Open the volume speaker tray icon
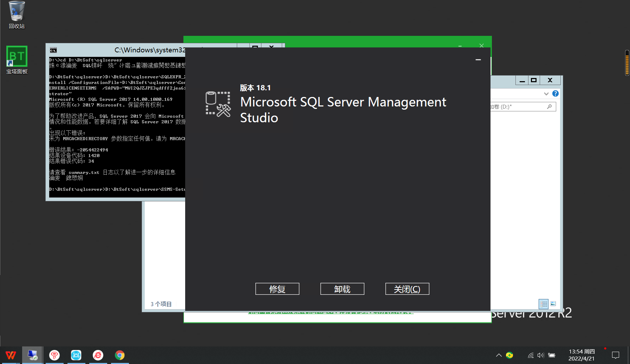The height and width of the screenshot is (364, 630). click(541, 355)
